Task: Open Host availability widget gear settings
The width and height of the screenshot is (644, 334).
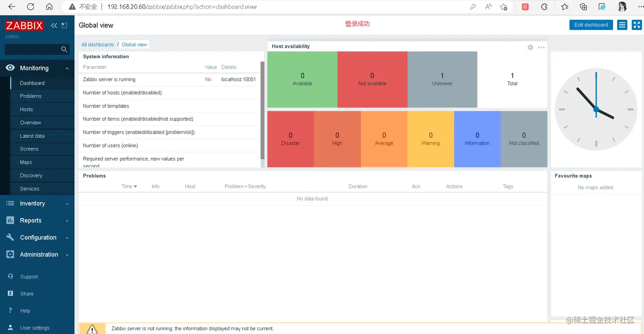Action: click(530, 47)
